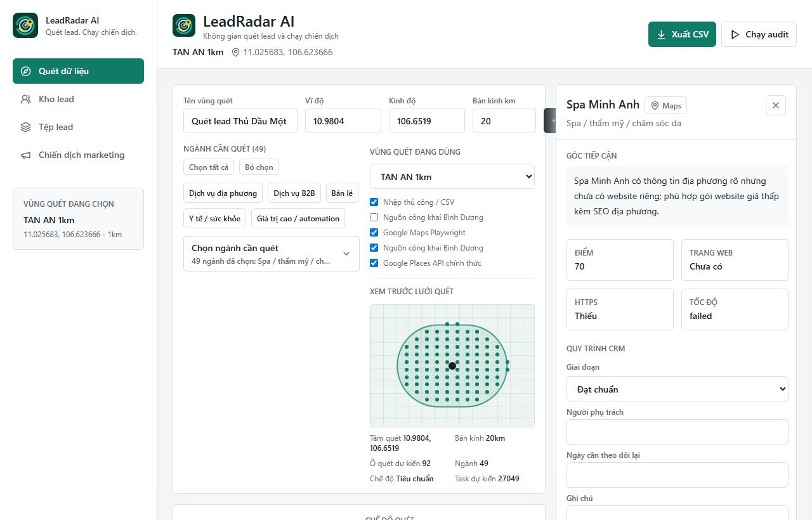Pick the Y tế / sức khỏe chip
Screen dimensions: 812x520
pos(214,218)
